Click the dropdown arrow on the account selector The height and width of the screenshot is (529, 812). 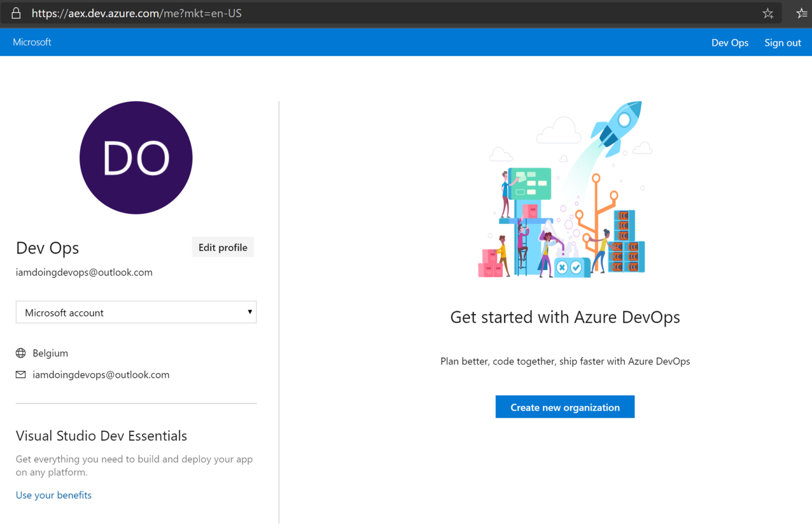point(250,312)
